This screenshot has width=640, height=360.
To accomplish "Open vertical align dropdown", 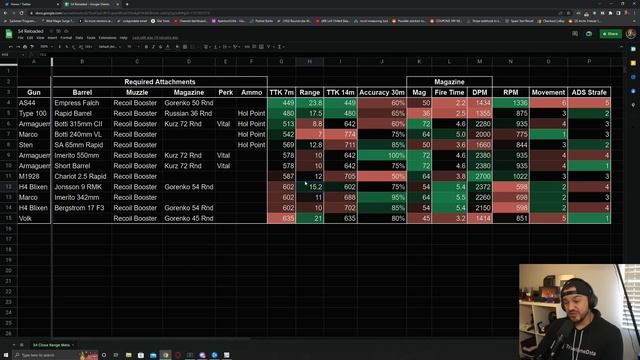I will [x=216, y=47].
